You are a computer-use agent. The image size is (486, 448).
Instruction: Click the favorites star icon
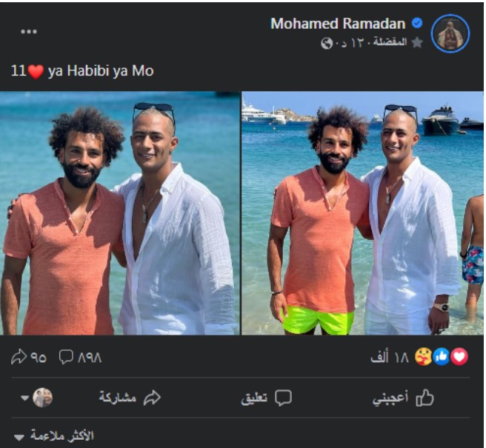point(417,42)
